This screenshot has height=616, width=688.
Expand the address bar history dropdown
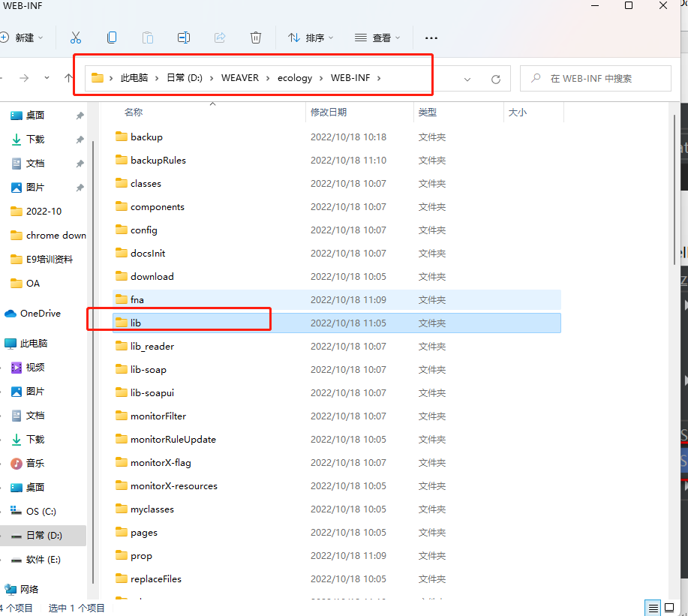(x=467, y=79)
